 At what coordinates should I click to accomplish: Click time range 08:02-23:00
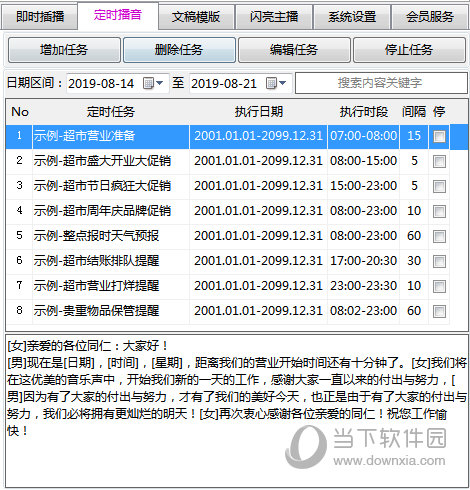point(363,311)
